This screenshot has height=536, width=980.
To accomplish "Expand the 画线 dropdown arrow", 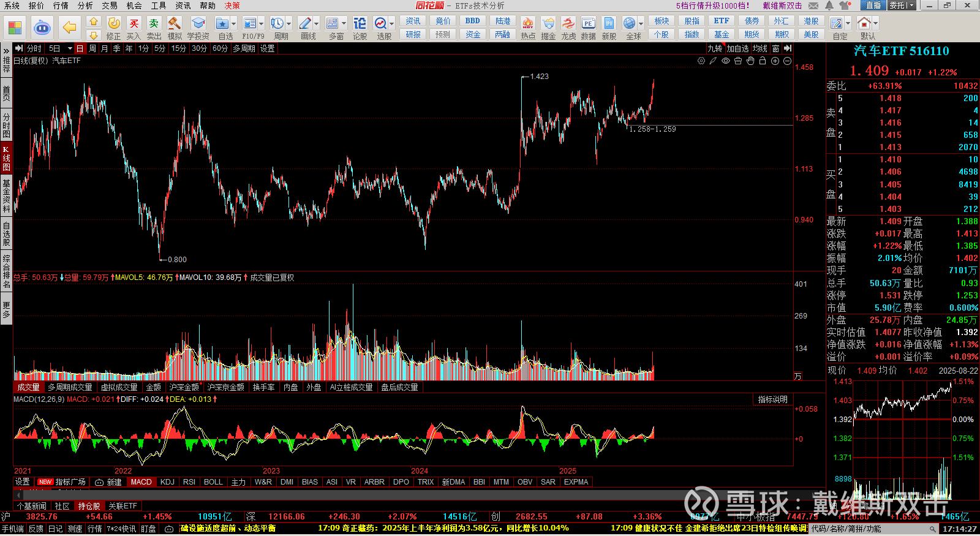I will 317,23.
